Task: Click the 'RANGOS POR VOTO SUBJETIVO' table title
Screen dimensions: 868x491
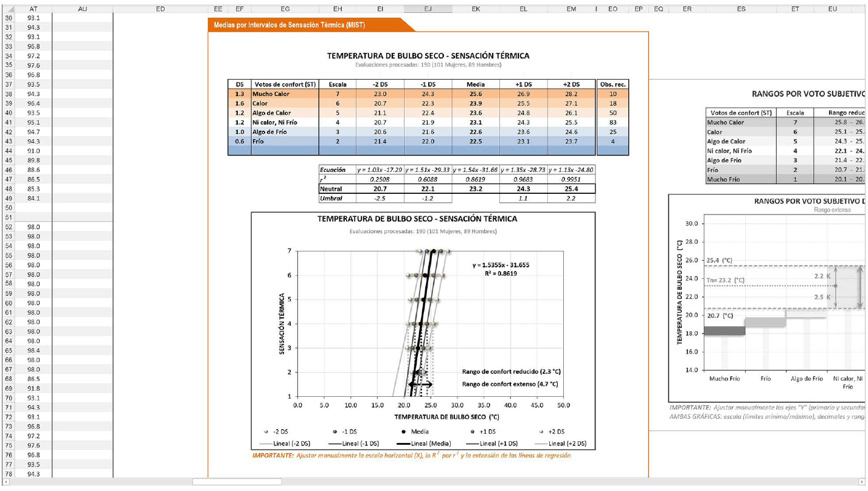Action: click(808, 94)
